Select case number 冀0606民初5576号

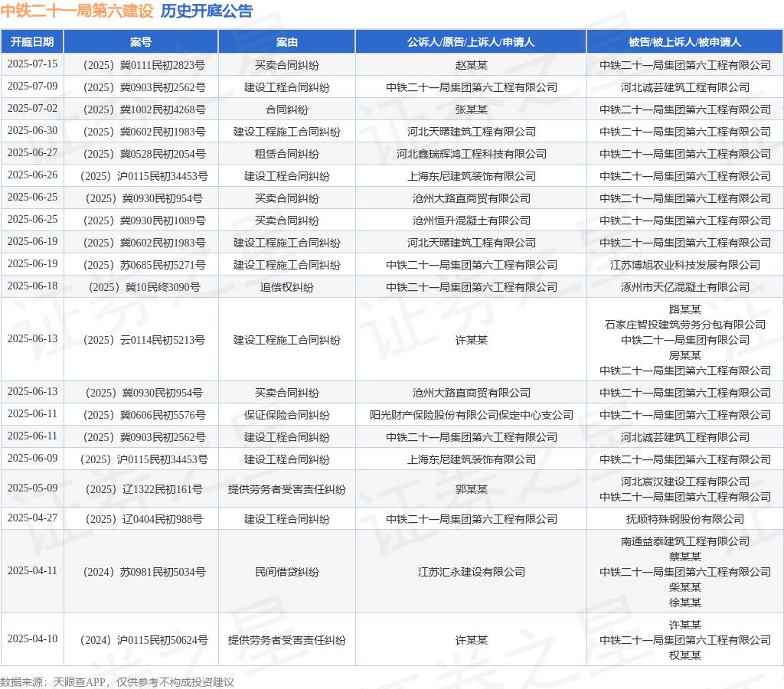[162, 415]
